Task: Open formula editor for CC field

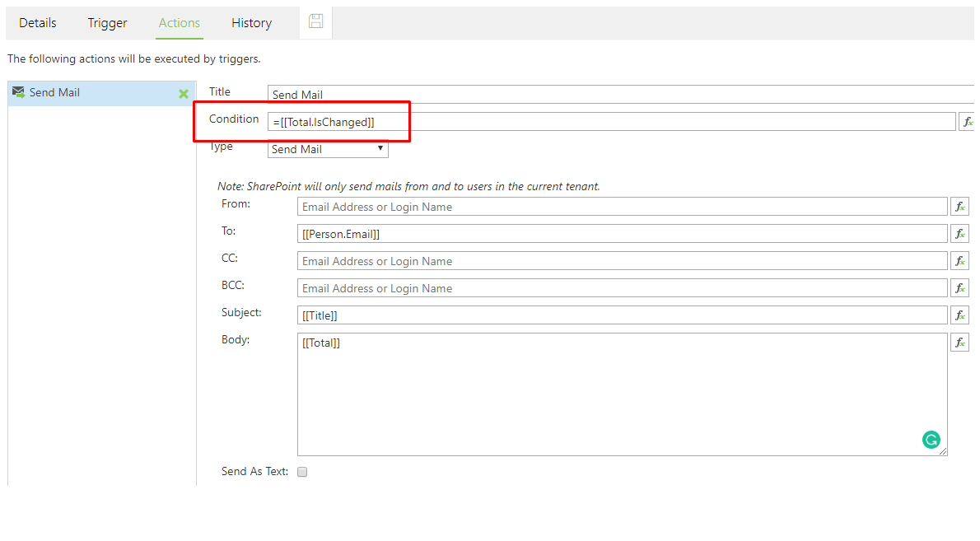Action: point(959,261)
